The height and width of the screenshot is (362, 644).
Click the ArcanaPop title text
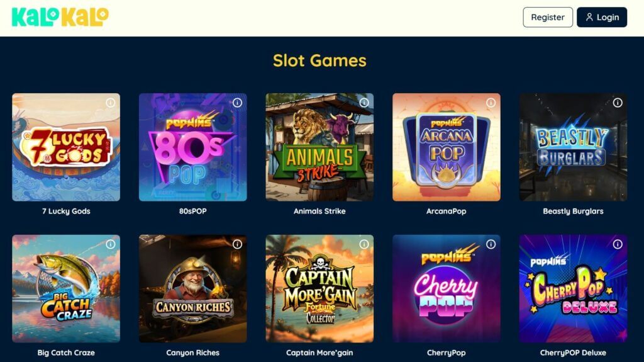(446, 212)
